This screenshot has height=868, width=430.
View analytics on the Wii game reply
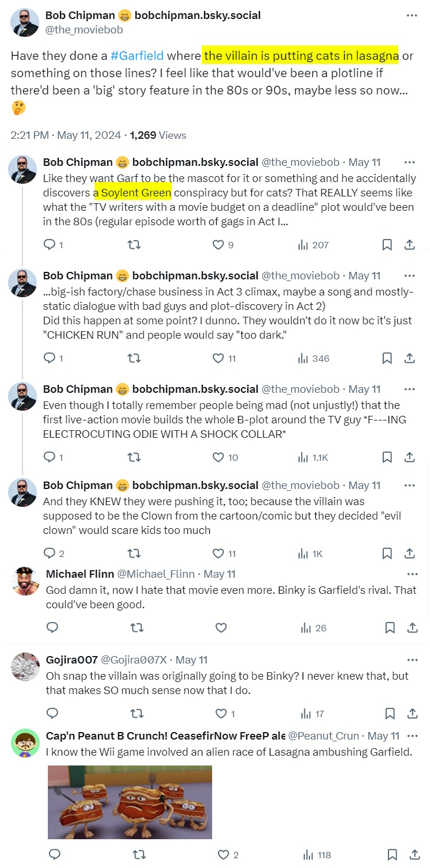coord(309,855)
